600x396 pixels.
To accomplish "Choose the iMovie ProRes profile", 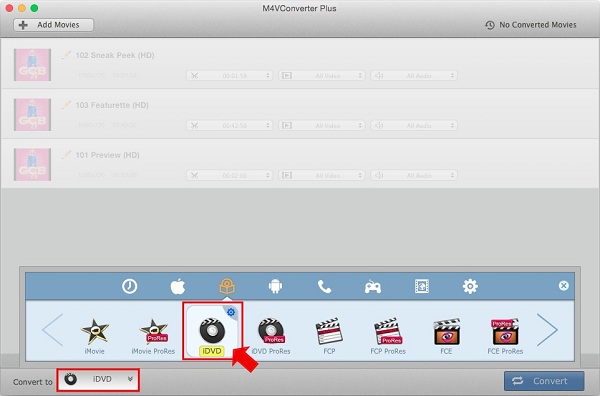I will 153,336.
